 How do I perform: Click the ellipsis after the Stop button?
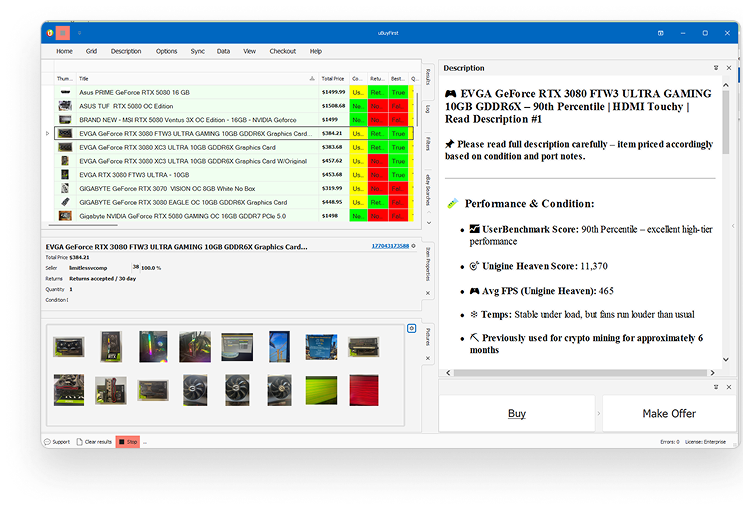tap(145, 442)
